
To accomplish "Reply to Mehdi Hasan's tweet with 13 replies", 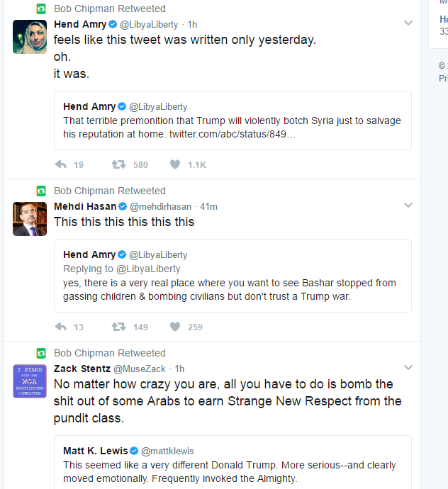I will (61, 327).
